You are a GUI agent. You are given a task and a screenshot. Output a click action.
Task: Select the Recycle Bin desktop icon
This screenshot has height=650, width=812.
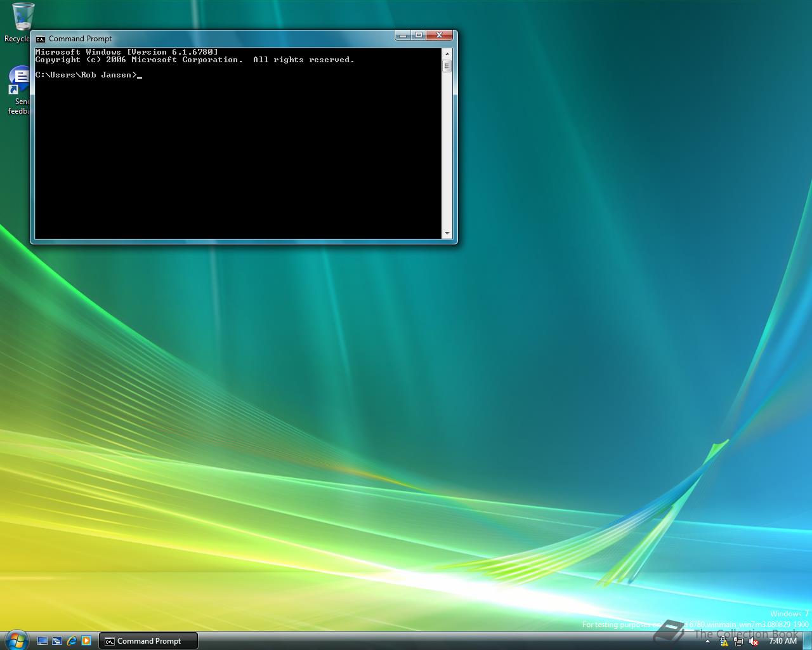(x=19, y=23)
